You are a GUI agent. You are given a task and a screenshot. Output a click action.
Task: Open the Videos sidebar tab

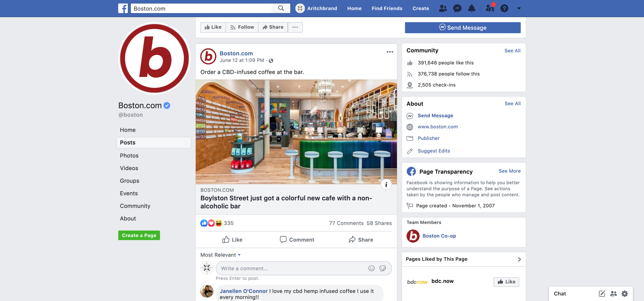pyautogui.click(x=129, y=168)
